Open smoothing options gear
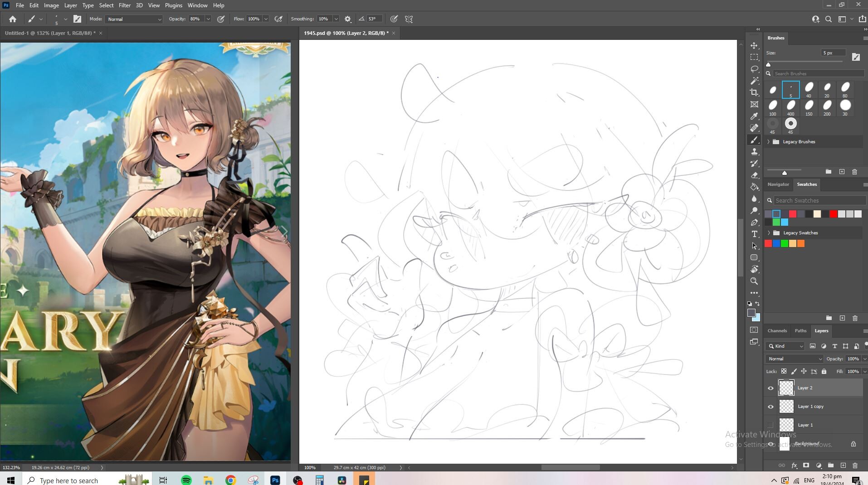This screenshot has width=868, height=485. pos(348,19)
